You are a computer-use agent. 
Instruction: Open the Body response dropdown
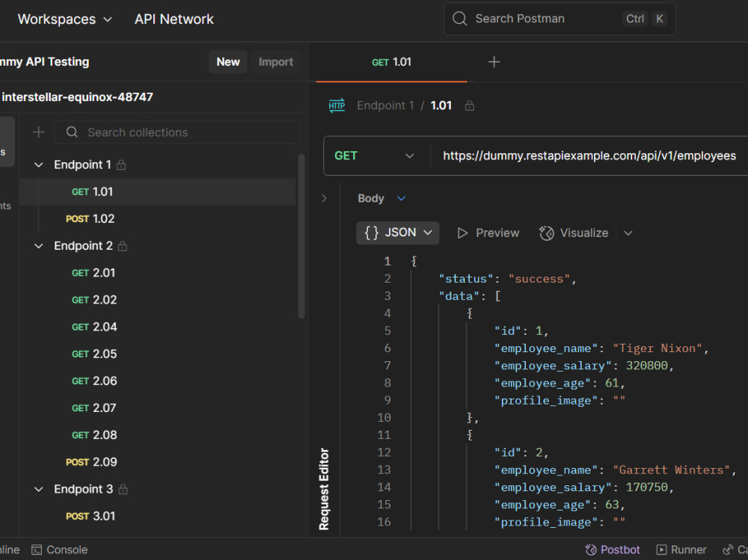pos(381,198)
